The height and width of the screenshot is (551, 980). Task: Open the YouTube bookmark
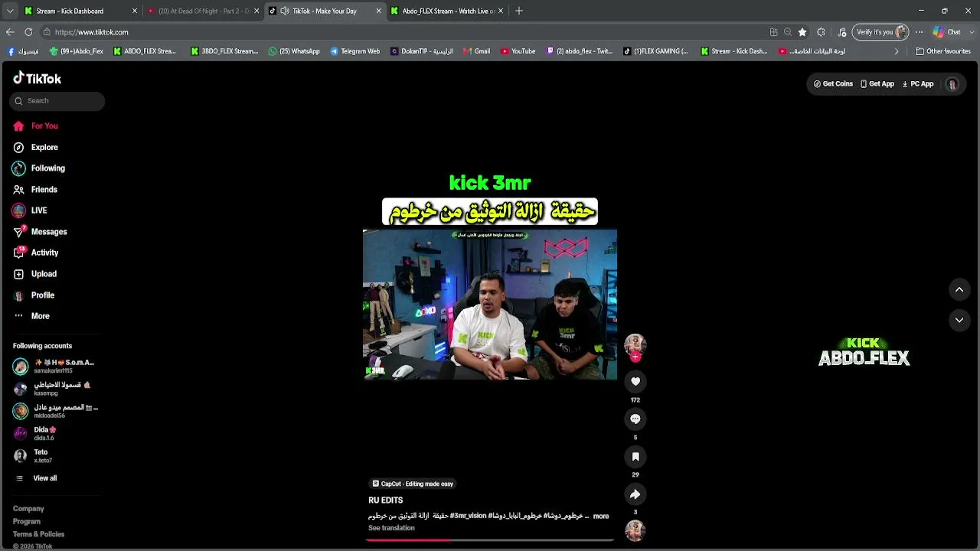click(518, 51)
